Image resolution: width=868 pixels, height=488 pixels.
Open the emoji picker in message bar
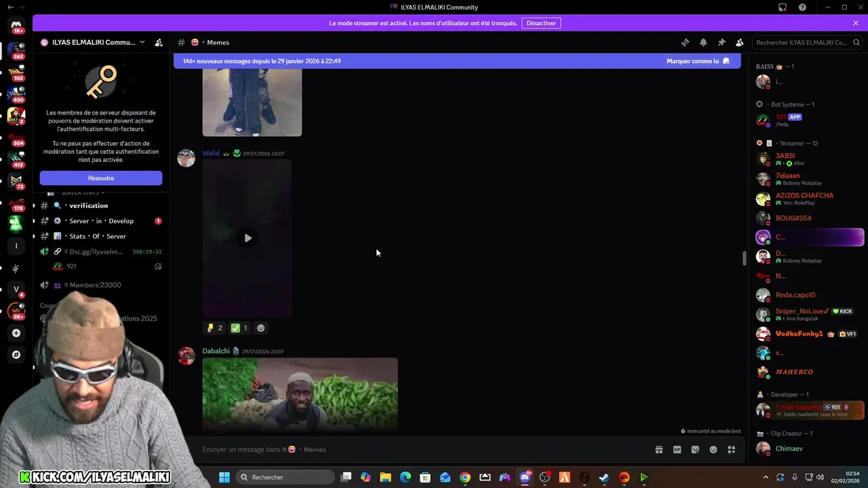713,449
